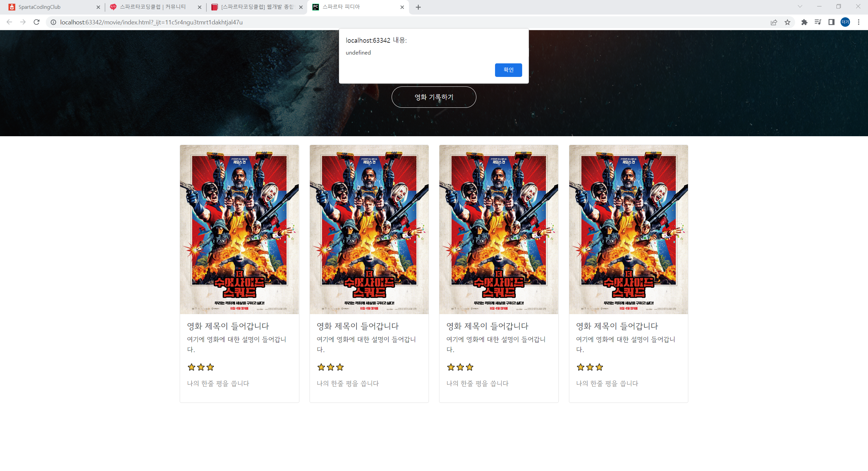This screenshot has height=471, width=868.
Task: Click the first movie poster image
Action: pyautogui.click(x=239, y=229)
